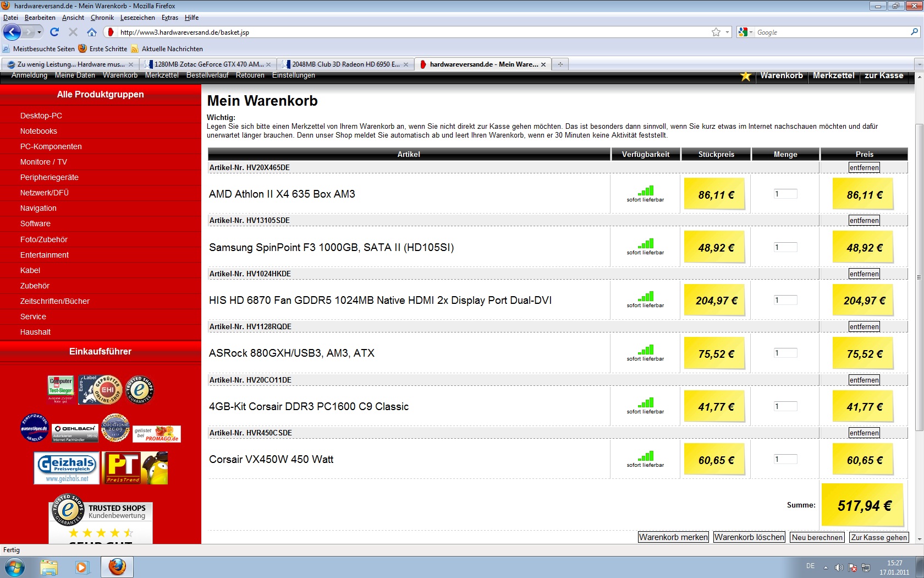The height and width of the screenshot is (578, 924).
Task: Click the Promago.de listing badge
Action: pos(157,434)
